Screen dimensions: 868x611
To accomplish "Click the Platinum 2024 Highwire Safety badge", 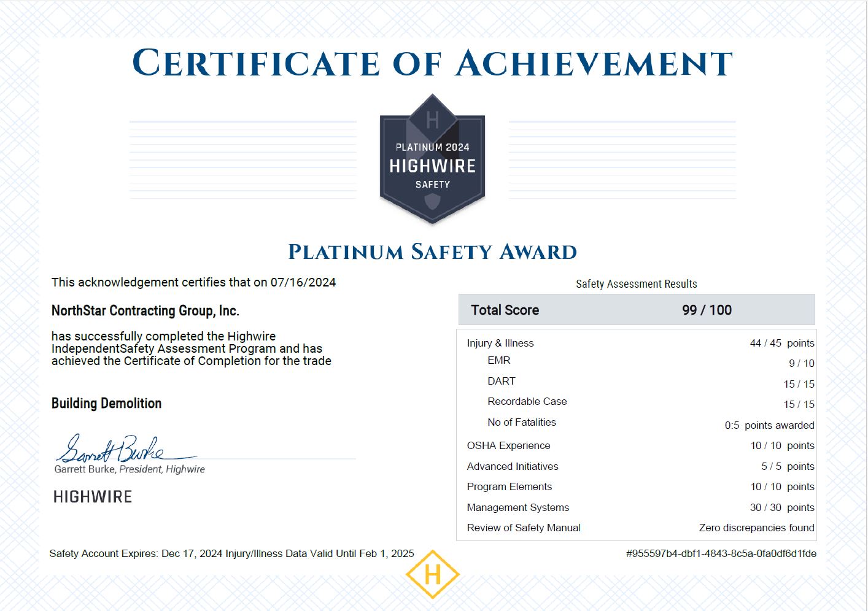I will pyautogui.click(x=432, y=159).
